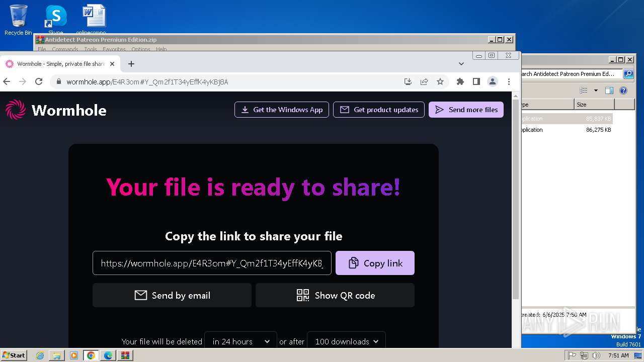Open the Word document on desktop
Screen dimensions: 644x362
click(94, 19)
